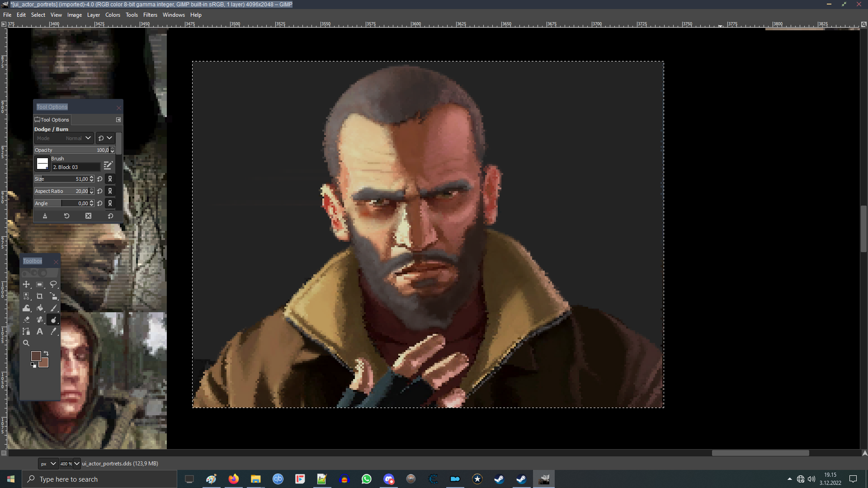This screenshot has height=488, width=868.
Task: Switch to the Tool Options tab
Action: (52, 120)
